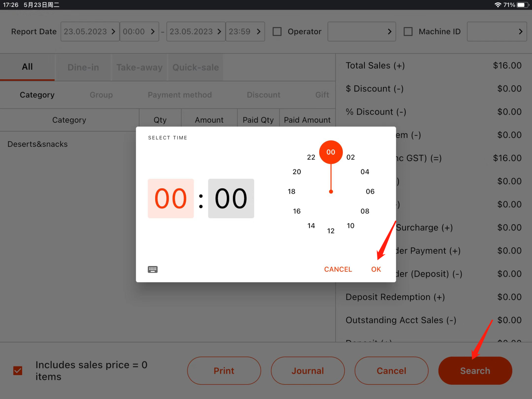Open the Machine ID selection field

coord(497,32)
